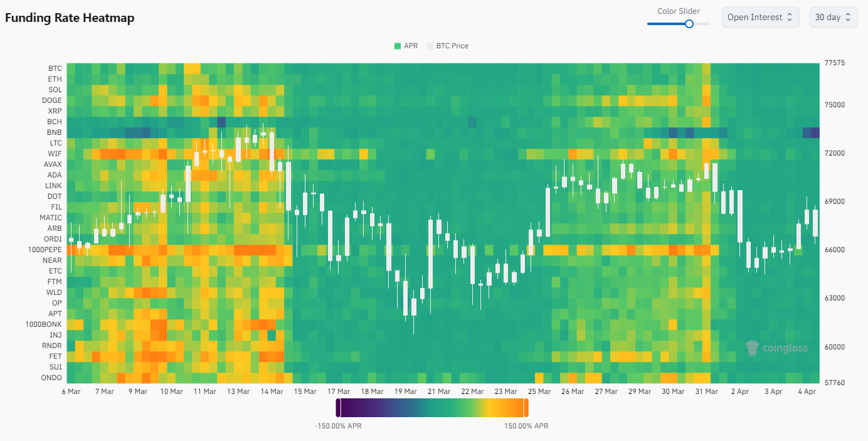Open the 30 day range dropdown
This screenshot has width=868, height=441.
(834, 17)
